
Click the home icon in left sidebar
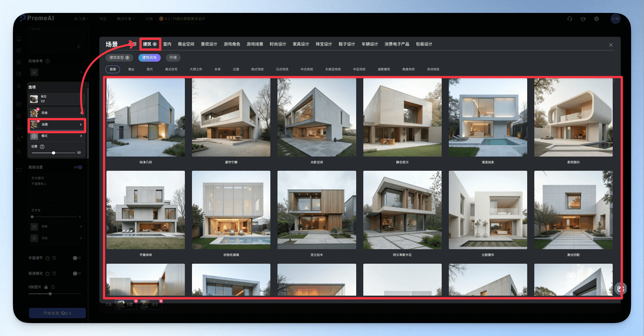click(19, 39)
